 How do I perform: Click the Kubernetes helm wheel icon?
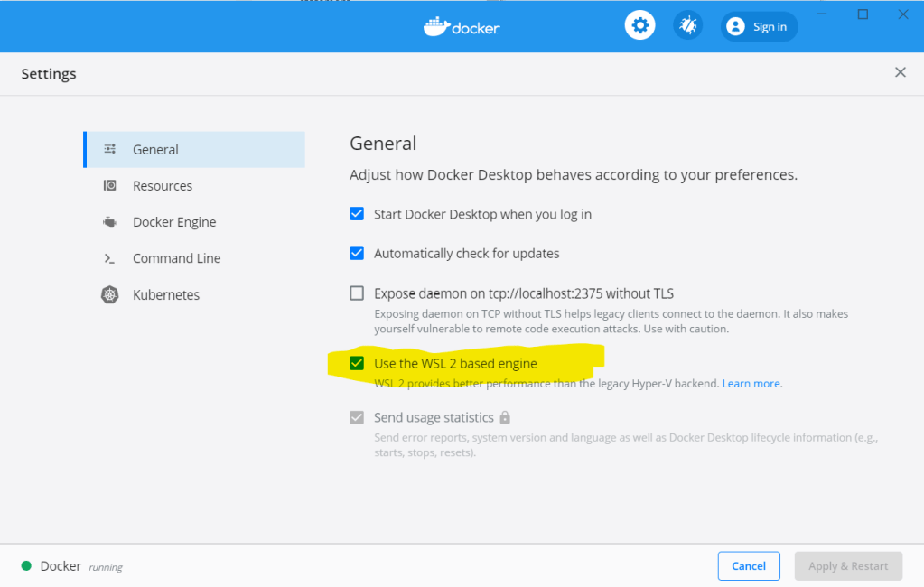[x=110, y=295]
